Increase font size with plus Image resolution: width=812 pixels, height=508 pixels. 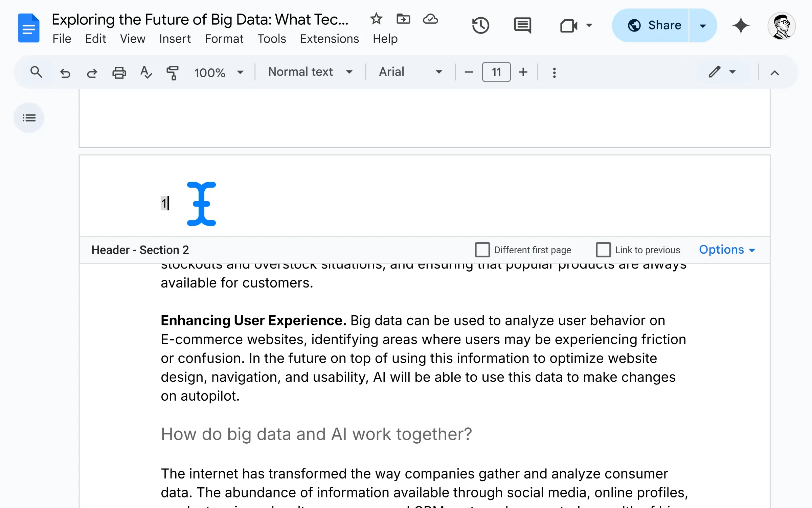pyautogui.click(x=523, y=72)
